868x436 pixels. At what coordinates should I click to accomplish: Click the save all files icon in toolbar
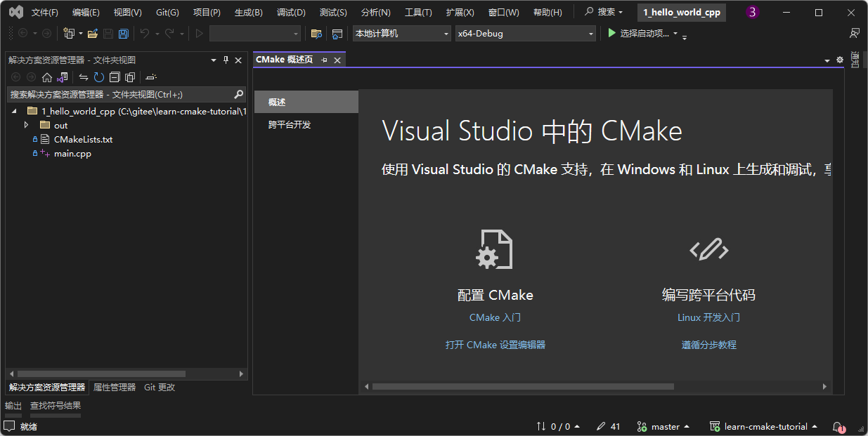point(123,33)
